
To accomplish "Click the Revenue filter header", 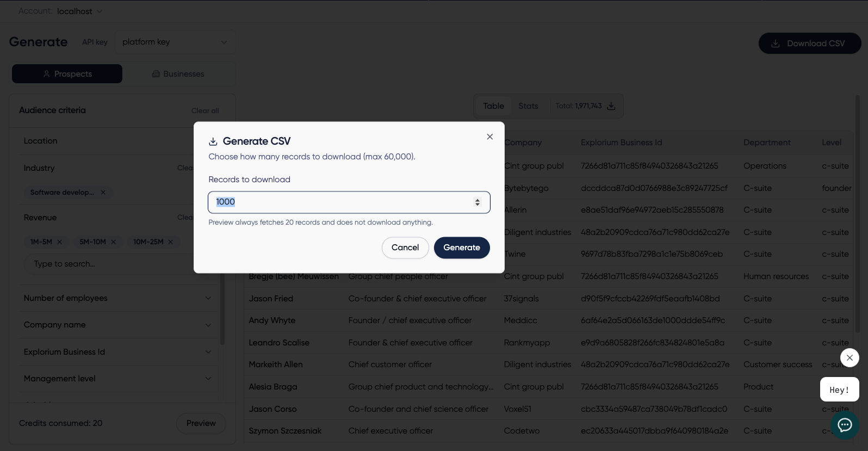I will click(40, 218).
